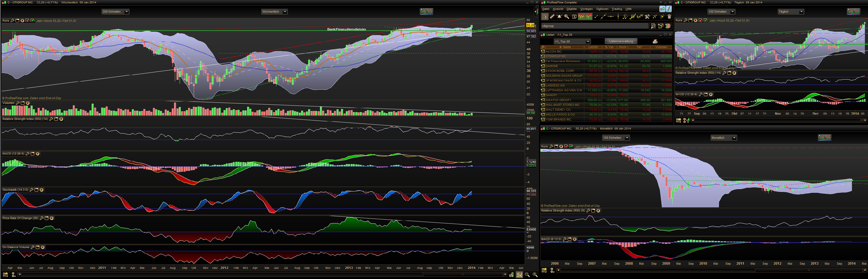This screenshot has height=279, width=868.
Task: Open the daily chart 100 Einheiten dropdown
Action: click(x=722, y=12)
